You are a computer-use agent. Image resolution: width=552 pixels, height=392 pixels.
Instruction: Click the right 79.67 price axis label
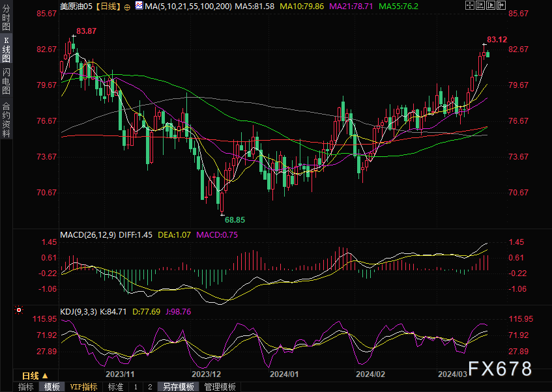[519, 85]
